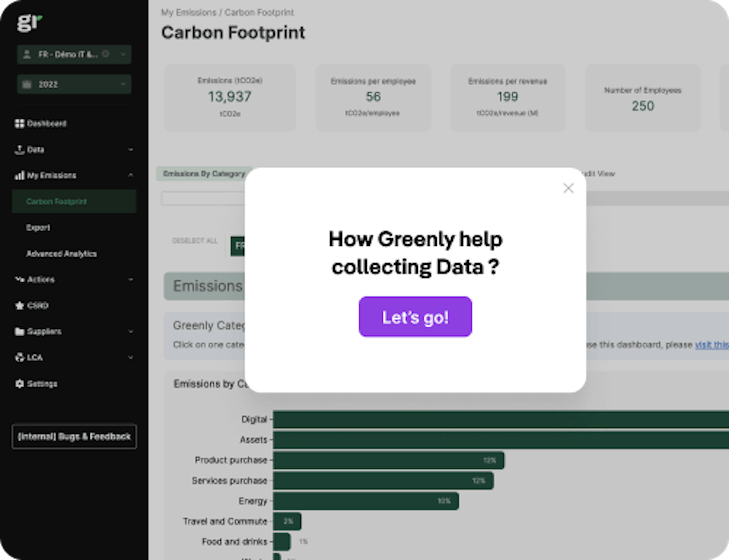Click the Food and drinks bar
729x560 pixels.
pyautogui.click(x=282, y=542)
